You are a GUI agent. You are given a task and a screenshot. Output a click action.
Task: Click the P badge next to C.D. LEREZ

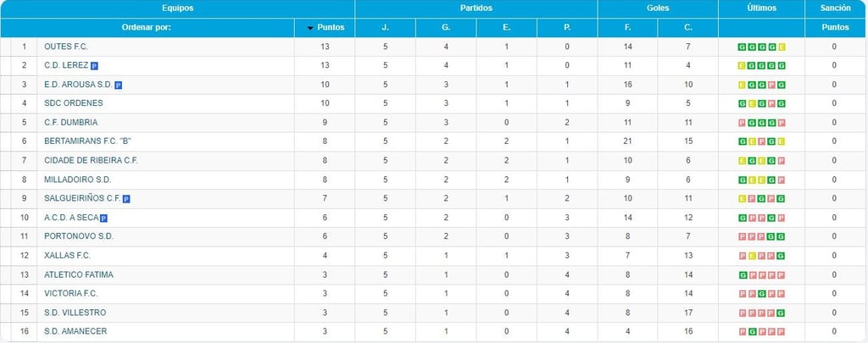95,65
